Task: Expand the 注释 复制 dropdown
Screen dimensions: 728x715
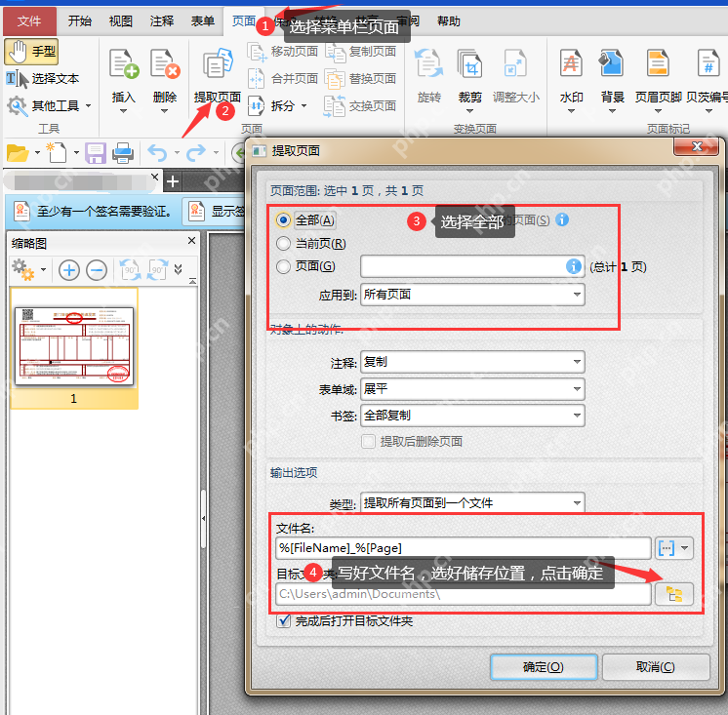Action: (x=472, y=362)
